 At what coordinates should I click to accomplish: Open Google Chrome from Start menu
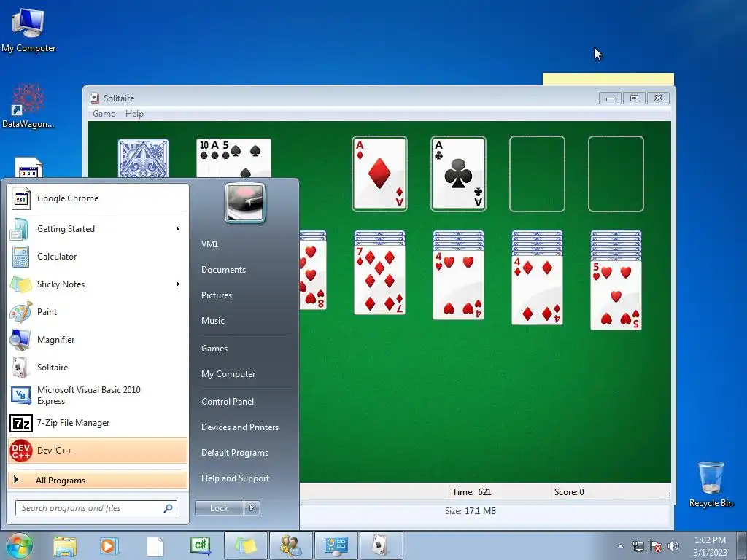coord(98,198)
